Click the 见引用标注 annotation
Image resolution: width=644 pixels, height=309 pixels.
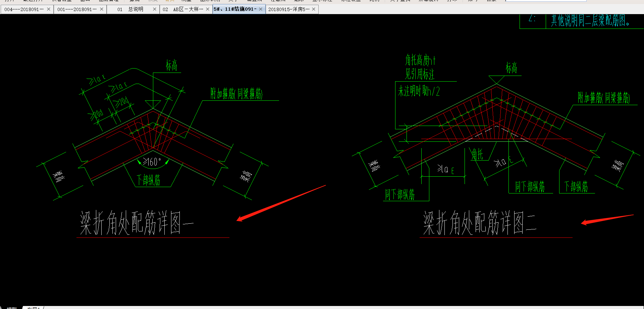point(420,74)
